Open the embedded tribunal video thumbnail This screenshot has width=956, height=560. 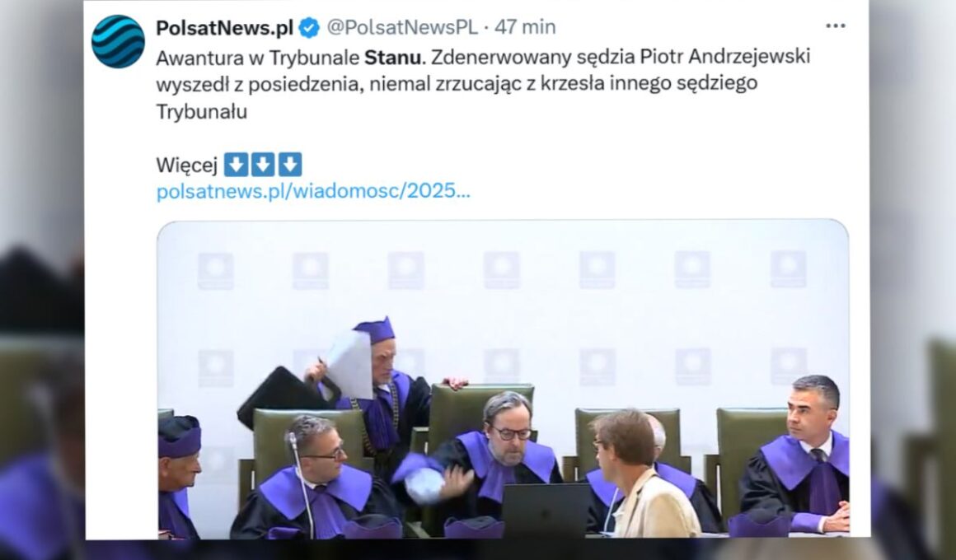tap(503, 378)
